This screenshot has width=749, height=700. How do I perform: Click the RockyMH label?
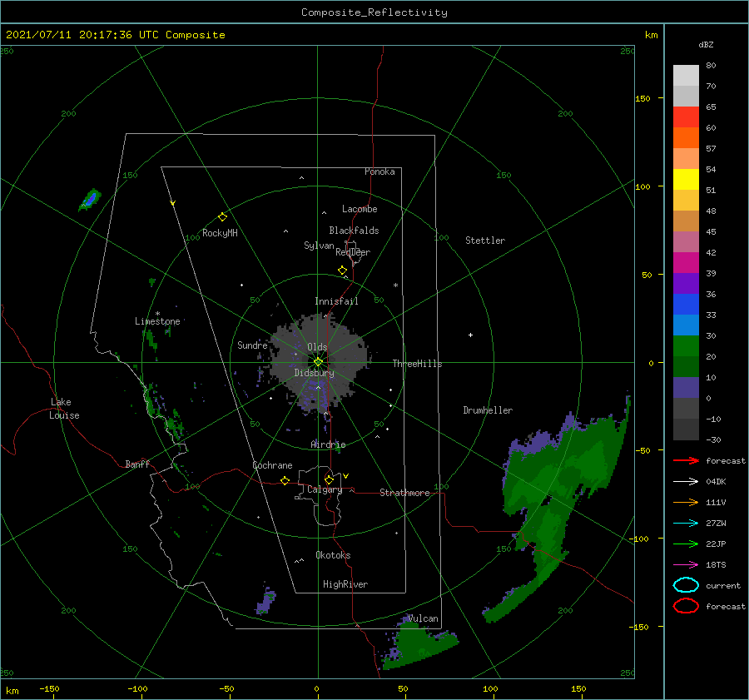[x=220, y=233]
